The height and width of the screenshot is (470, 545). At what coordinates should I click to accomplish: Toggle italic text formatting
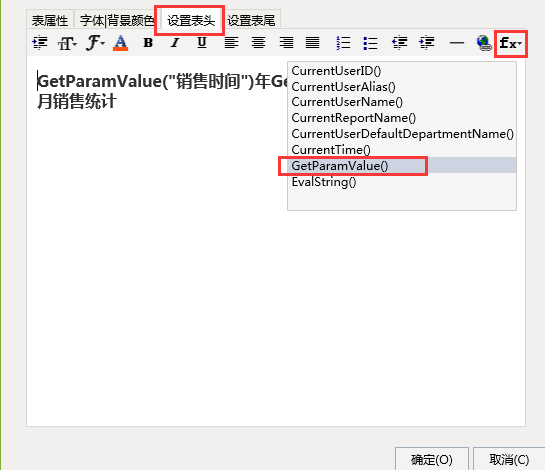coord(175,43)
